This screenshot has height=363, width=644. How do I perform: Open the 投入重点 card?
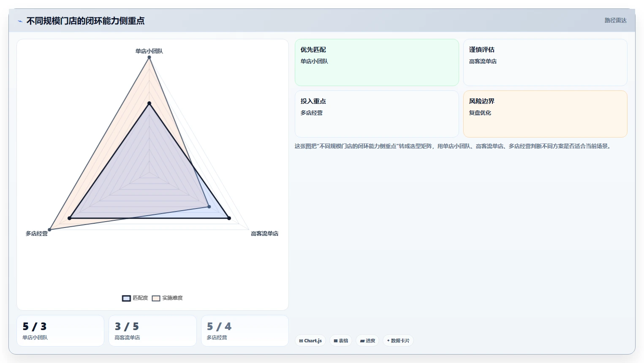coord(377,114)
